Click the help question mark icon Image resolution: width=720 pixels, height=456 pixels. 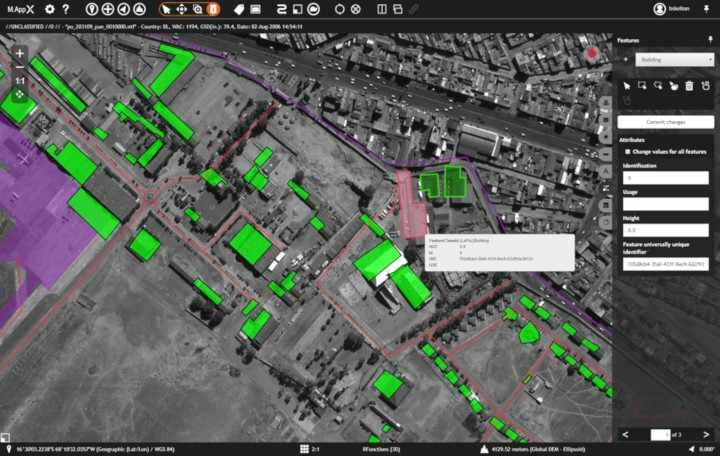click(65, 9)
